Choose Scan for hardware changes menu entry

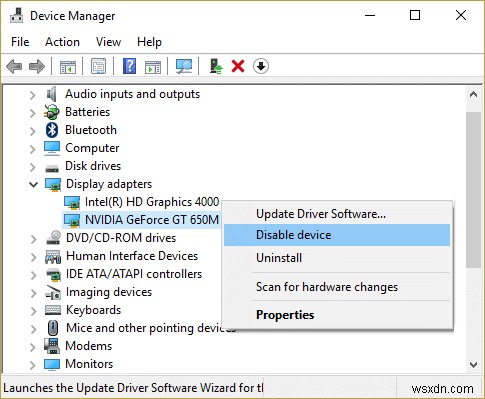coord(337,287)
